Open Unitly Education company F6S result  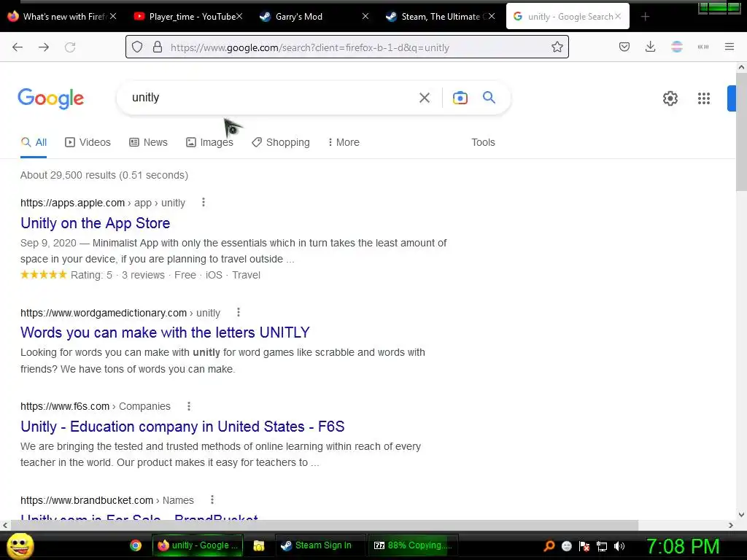click(x=182, y=427)
